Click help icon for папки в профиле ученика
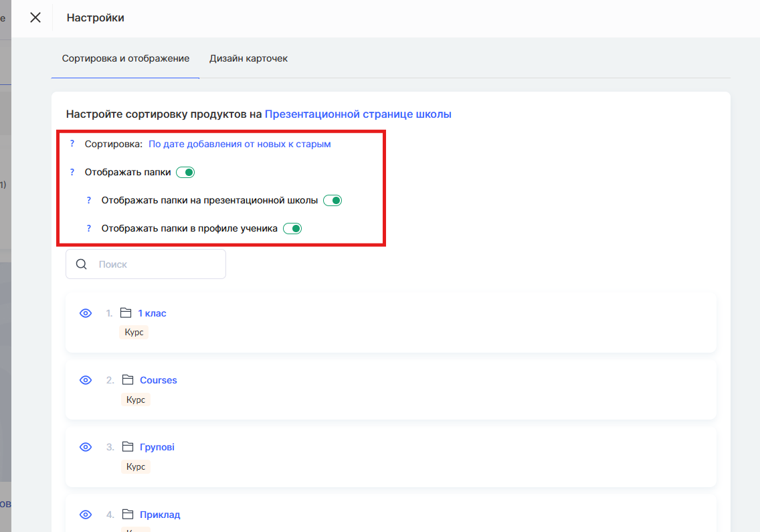This screenshot has height=532, width=760. point(89,228)
